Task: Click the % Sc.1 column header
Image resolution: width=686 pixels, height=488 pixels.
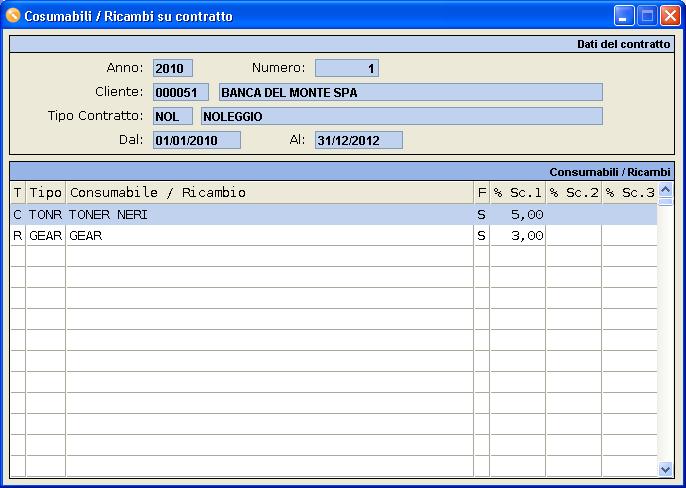Action: (x=518, y=193)
